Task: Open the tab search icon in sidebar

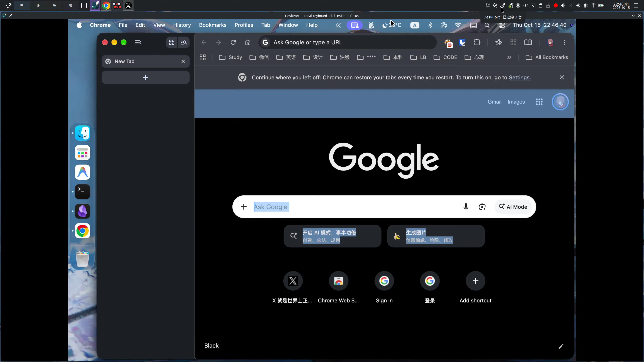Action: pos(184,42)
